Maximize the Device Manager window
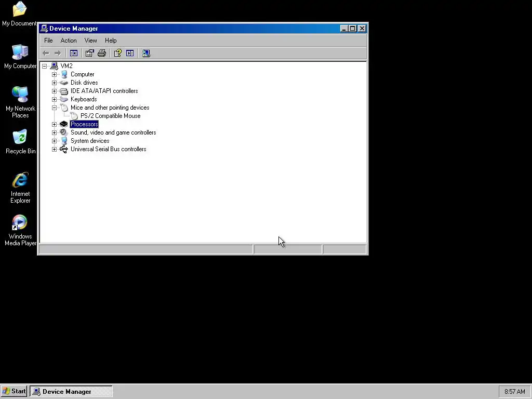This screenshot has height=399, width=532. point(353,29)
